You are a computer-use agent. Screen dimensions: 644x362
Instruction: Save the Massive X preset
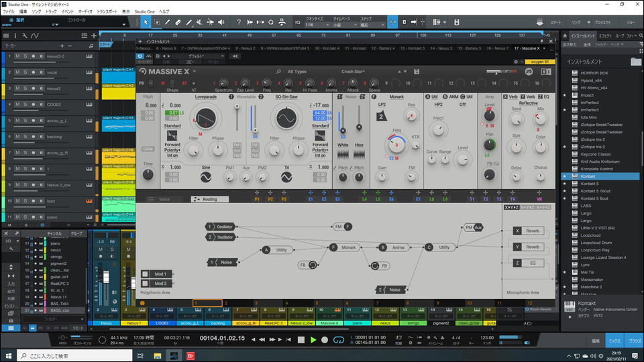(417, 72)
